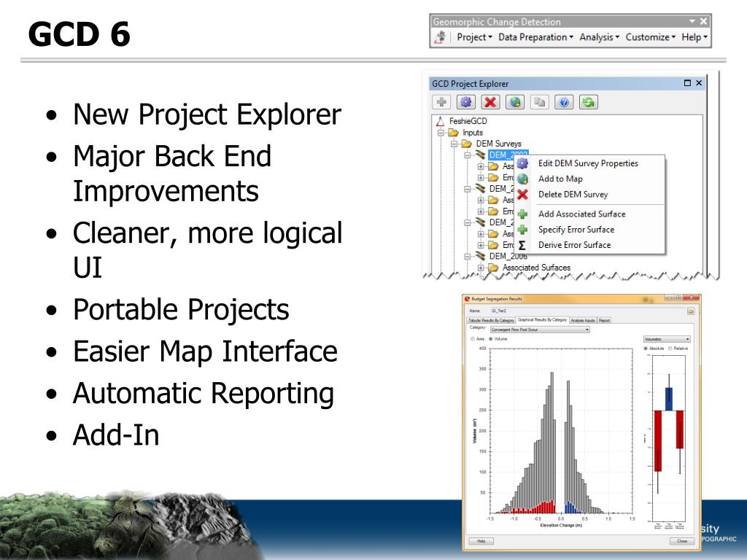Expand the Associated Surfaces node under DEM_2006
The image size is (747, 560).
pyautogui.click(x=481, y=268)
